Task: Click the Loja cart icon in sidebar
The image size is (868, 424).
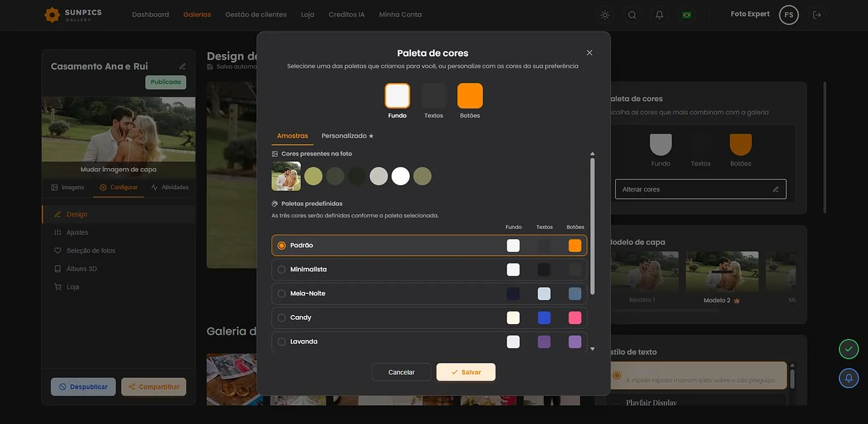Action: (x=58, y=287)
